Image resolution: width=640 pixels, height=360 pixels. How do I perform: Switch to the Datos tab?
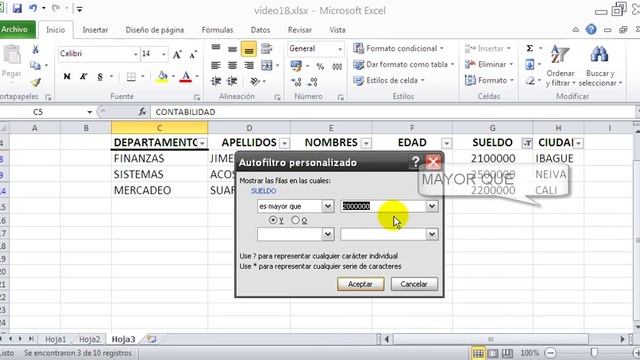[260, 30]
